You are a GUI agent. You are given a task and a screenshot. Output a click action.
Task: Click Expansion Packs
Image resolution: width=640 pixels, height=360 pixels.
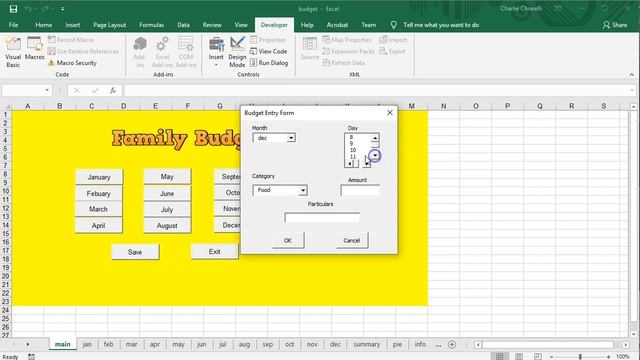click(x=348, y=51)
